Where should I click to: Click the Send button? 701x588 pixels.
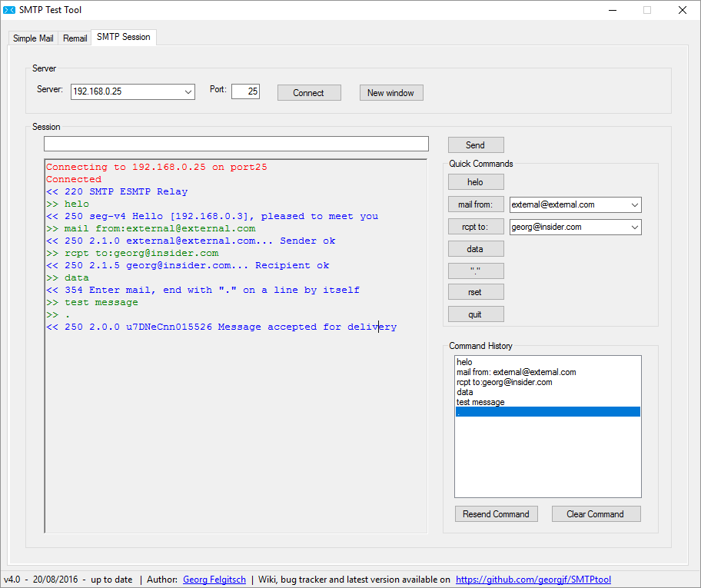[x=476, y=145]
